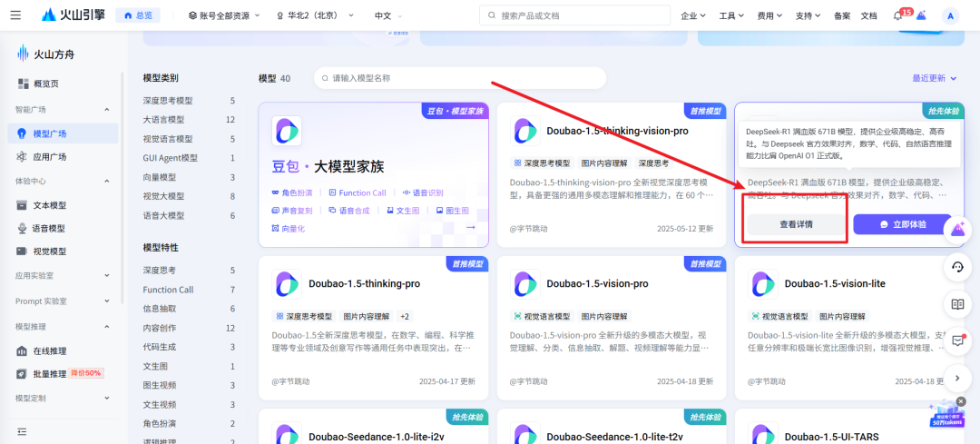This screenshot has width=980, height=444.
Task: Collapse the 智能广场 sidebar section
Action: [107, 110]
